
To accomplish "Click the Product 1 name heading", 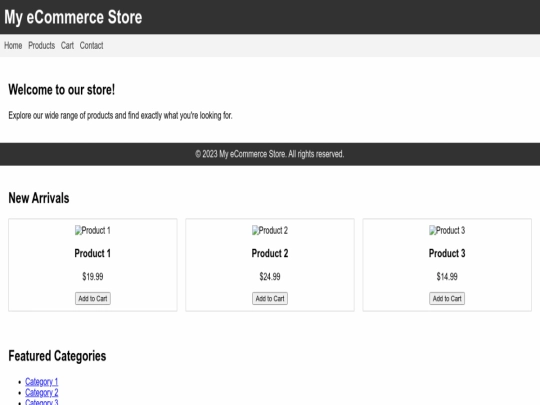I will (x=93, y=253).
